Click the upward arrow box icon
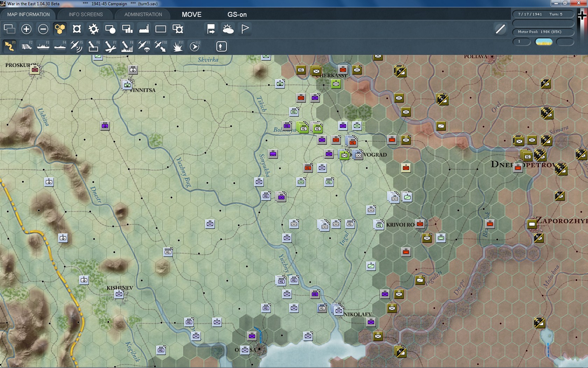Screen dimensions: 588x368 [x=221, y=46]
